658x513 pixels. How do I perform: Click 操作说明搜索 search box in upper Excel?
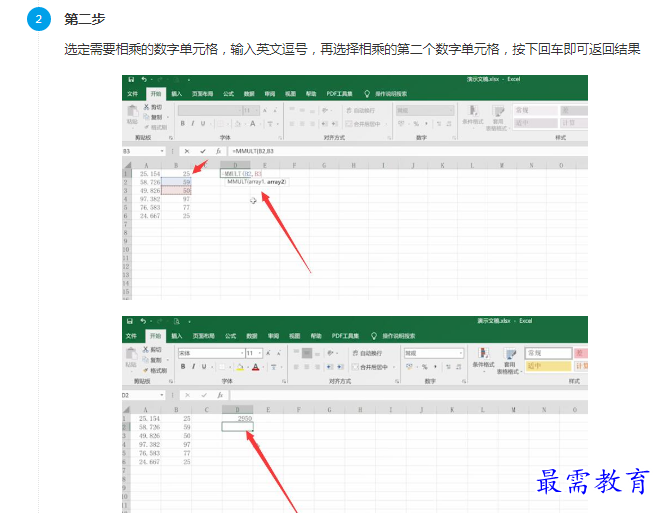click(391, 94)
